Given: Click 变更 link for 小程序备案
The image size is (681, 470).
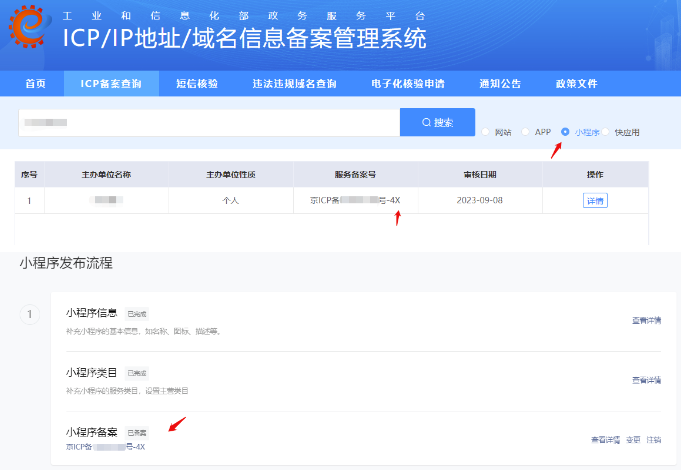Looking at the screenshot, I should pos(633,440).
